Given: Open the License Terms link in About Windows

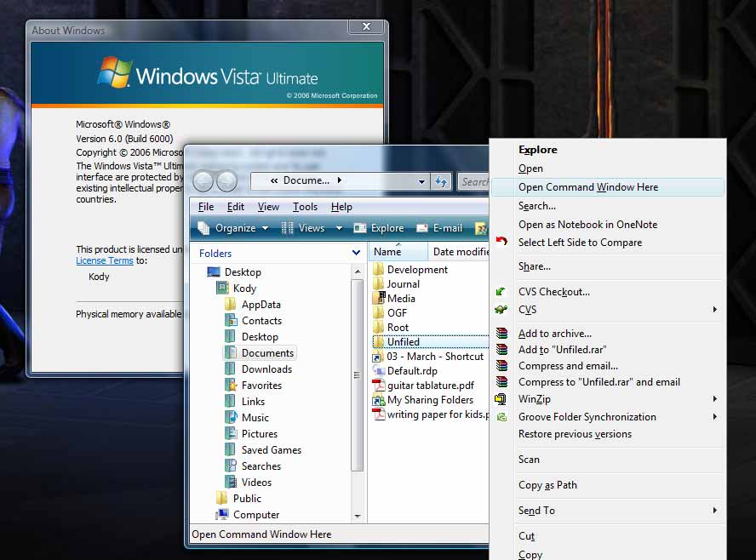Looking at the screenshot, I should [105, 260].
